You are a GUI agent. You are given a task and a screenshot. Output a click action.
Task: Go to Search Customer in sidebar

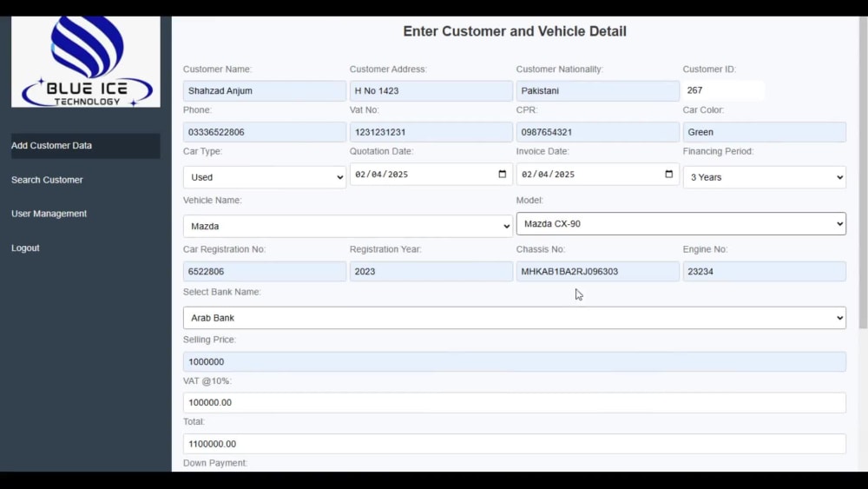(47, 180)
